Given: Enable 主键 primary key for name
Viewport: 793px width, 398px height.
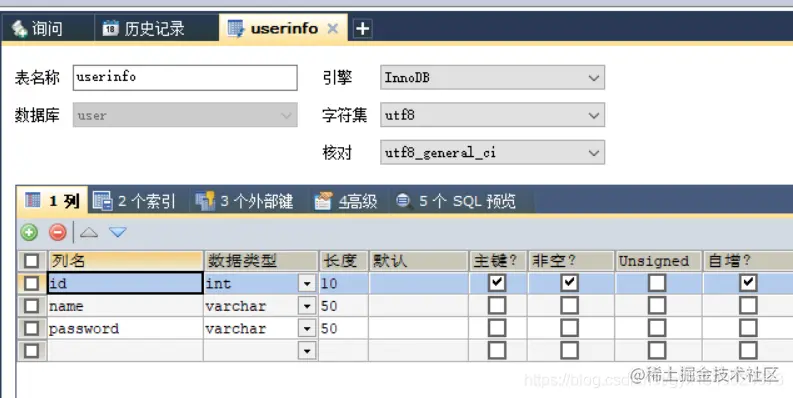Looking at the screenshot, I should (497, 305).
